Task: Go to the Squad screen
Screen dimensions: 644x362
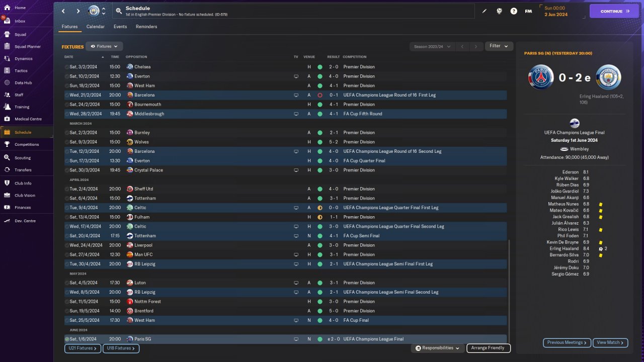Action: pos(20,35)
